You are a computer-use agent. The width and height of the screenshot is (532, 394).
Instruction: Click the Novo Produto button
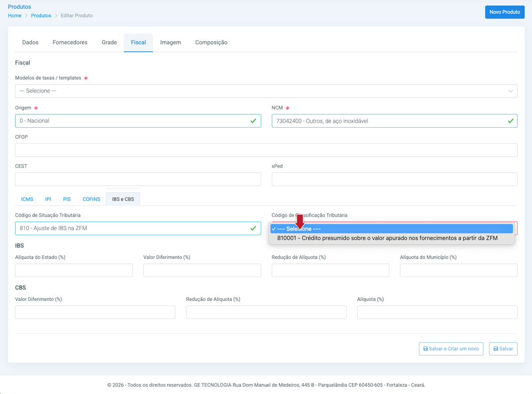(505, 12)
